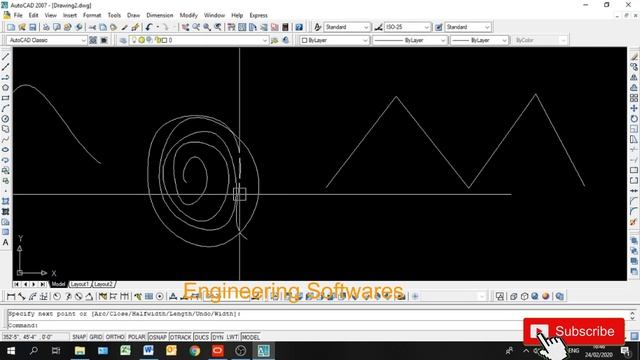Toggle LWT lineweight display
The image size is (640, 360).
tap(232, 337)
